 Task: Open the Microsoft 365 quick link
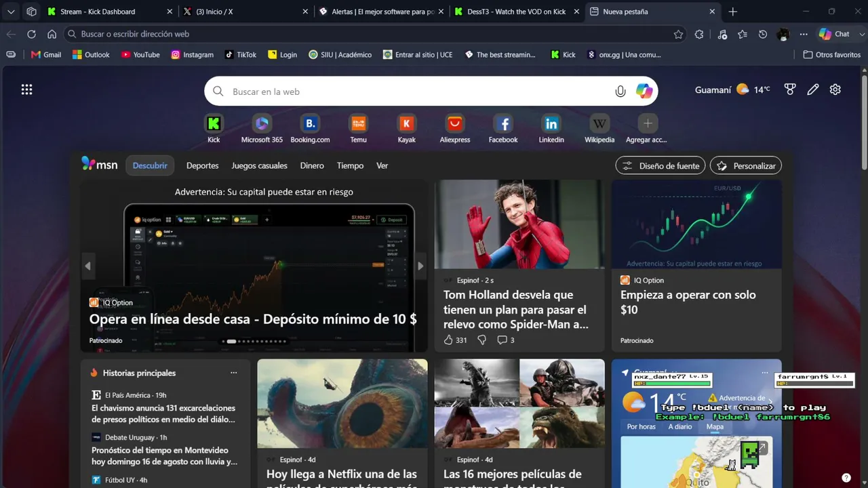coord(262,129)
